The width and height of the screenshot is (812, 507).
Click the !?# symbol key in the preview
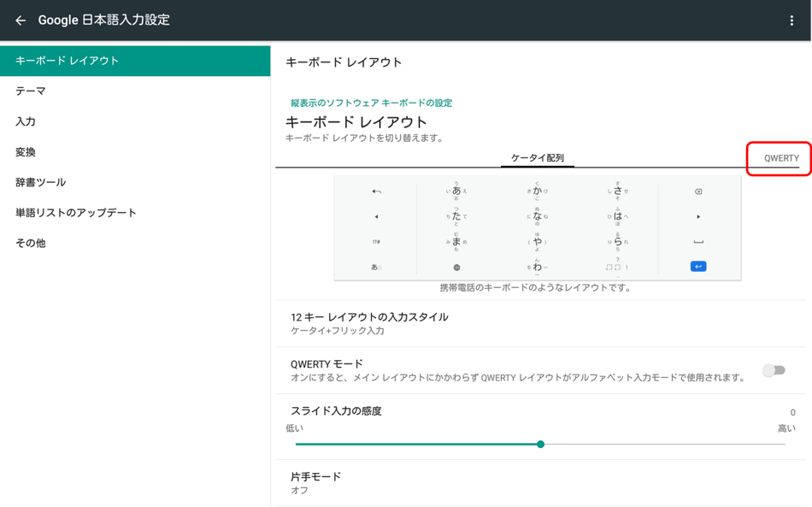point(376,242)
